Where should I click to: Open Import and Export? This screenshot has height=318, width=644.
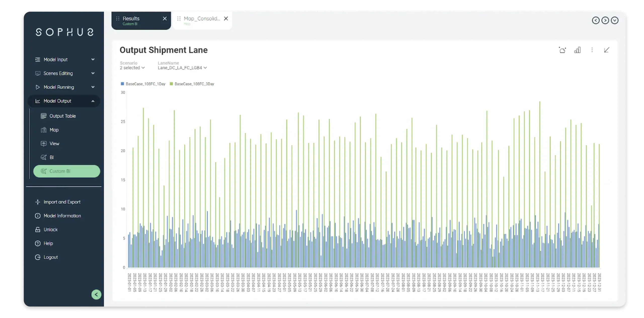coord(62,202)
